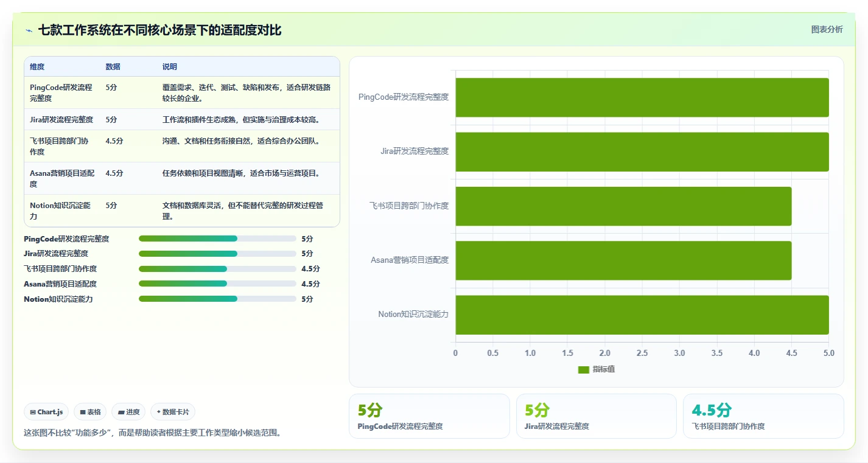Click the 图表分析 label in the header
Screen dimensions: 868x463
(827, 29)
